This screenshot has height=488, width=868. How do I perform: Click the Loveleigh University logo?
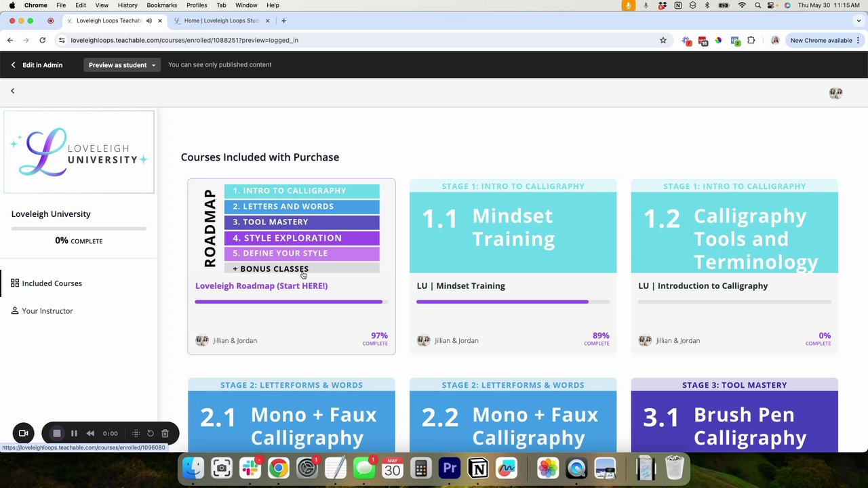coord(79,152)
